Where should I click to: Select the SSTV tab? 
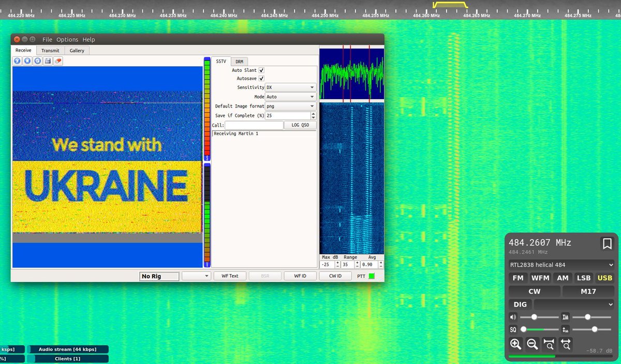pyautogui.click(x=221, y=61)
